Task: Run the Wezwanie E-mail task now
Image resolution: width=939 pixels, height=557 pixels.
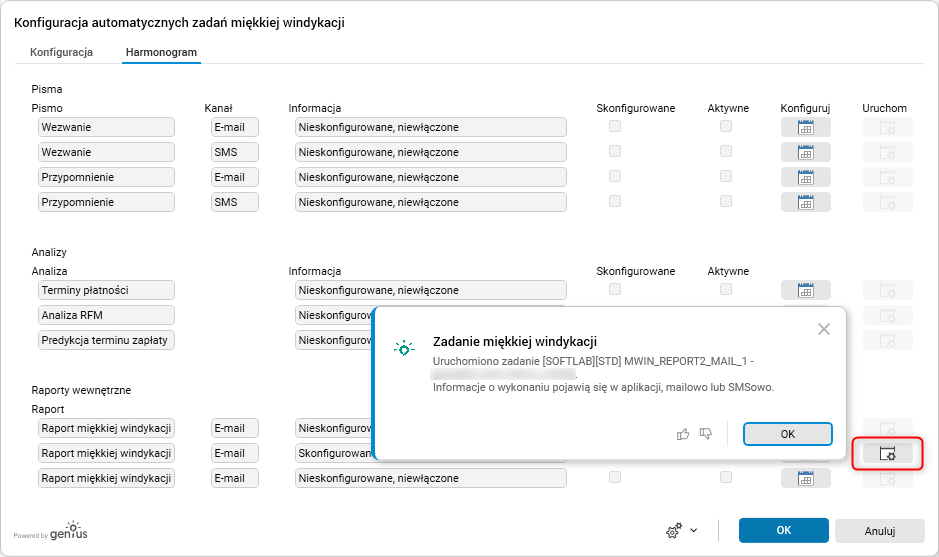Action: (887, 127)
